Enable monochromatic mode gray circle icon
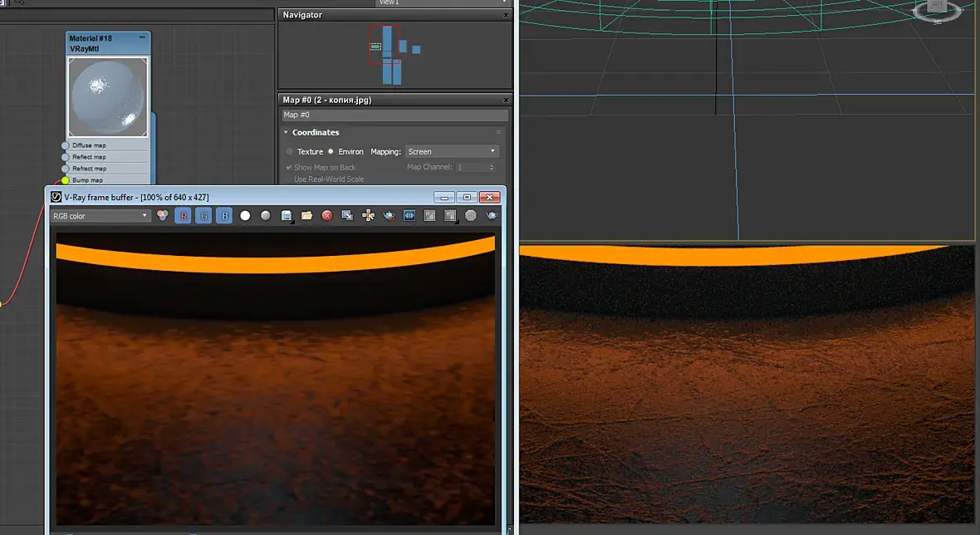Screen dimensions: 980x535 point(266,216)
